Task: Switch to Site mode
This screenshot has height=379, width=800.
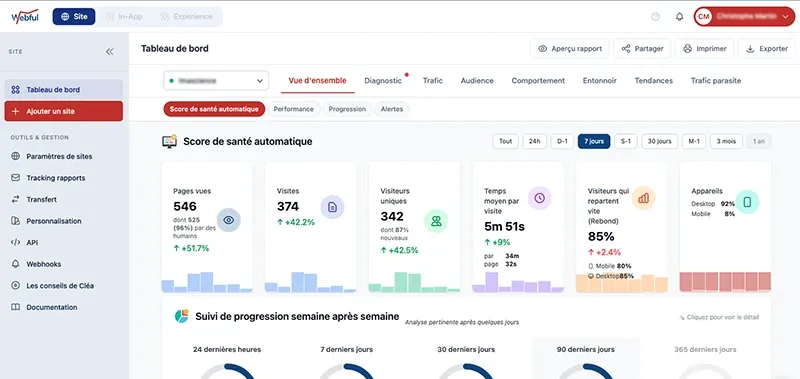Action: click(74, 16)
